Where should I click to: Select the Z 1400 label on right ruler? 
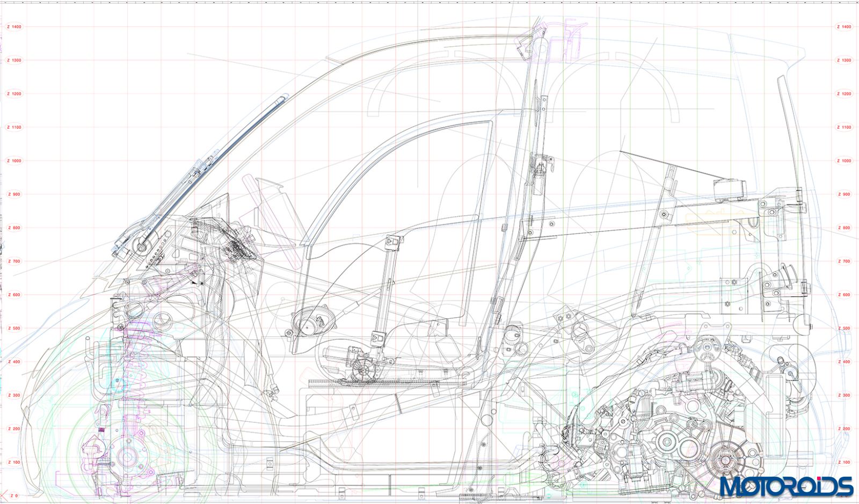pyautogui.click(x=844, y=27)
